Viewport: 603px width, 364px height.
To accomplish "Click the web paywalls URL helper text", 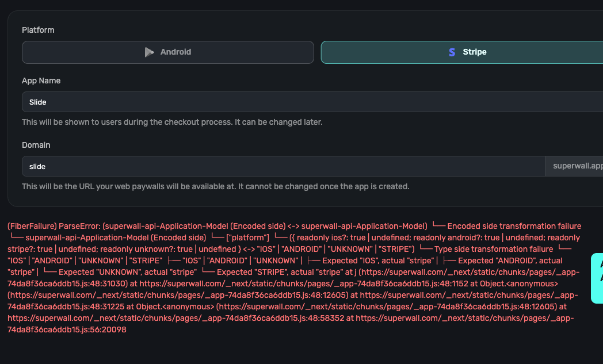I will click(x=215, y=187).
